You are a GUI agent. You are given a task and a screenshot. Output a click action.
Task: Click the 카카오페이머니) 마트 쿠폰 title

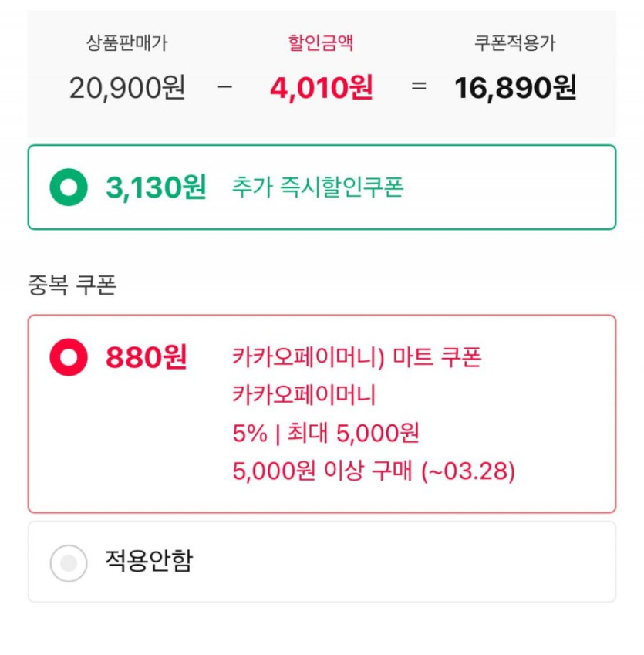tap(356, 357)
